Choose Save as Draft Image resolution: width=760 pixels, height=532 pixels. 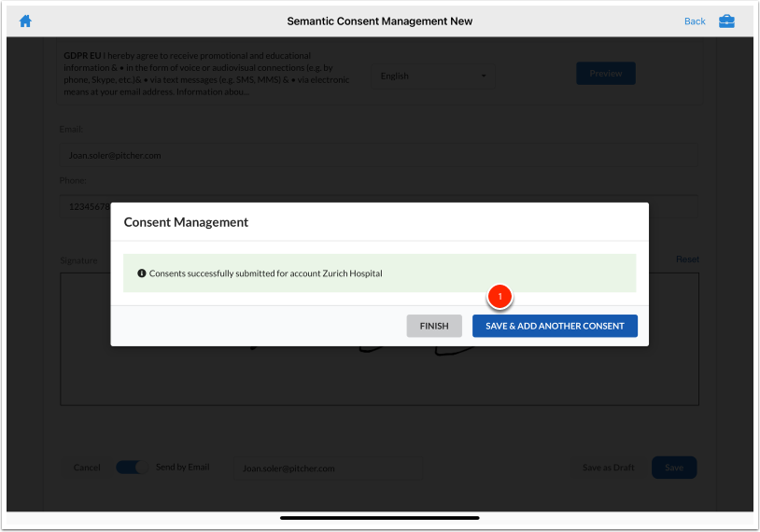click(x=608, y=468)
